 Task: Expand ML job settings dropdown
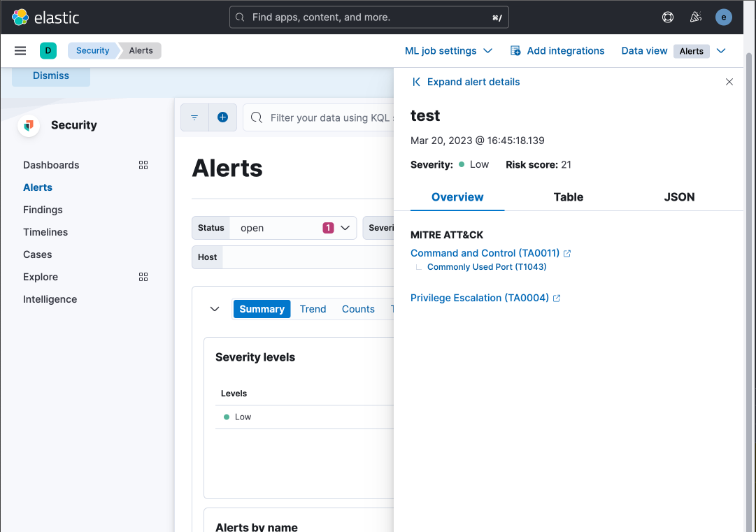(448, 50)
